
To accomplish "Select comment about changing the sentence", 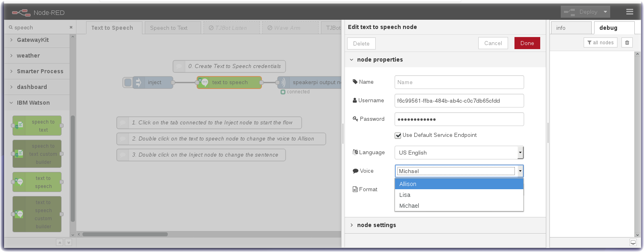I will [201, 155].
